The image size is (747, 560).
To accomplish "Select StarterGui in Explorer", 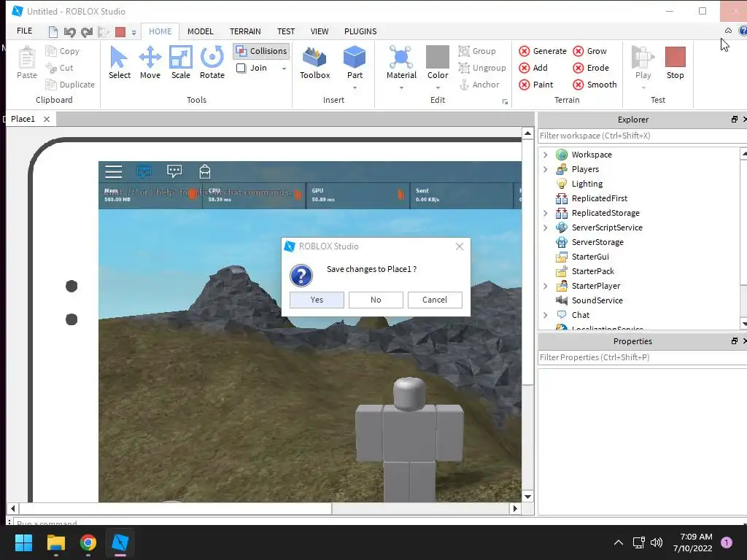I will pyautogui.click(x=589, y=257).
